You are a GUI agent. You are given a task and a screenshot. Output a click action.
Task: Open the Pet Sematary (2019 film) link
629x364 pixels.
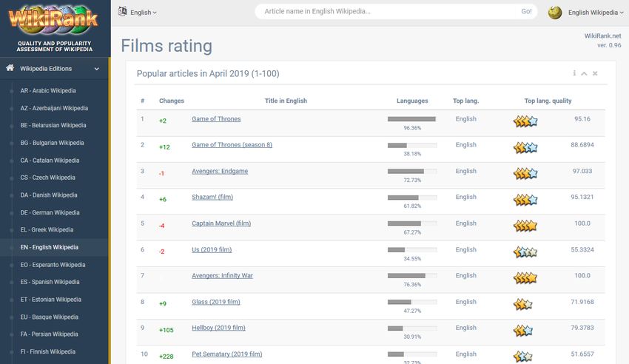[227, 354]
